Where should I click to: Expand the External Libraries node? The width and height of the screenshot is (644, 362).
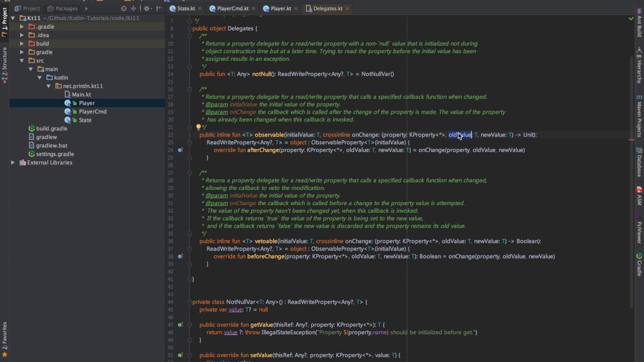[x=13, y=163]
